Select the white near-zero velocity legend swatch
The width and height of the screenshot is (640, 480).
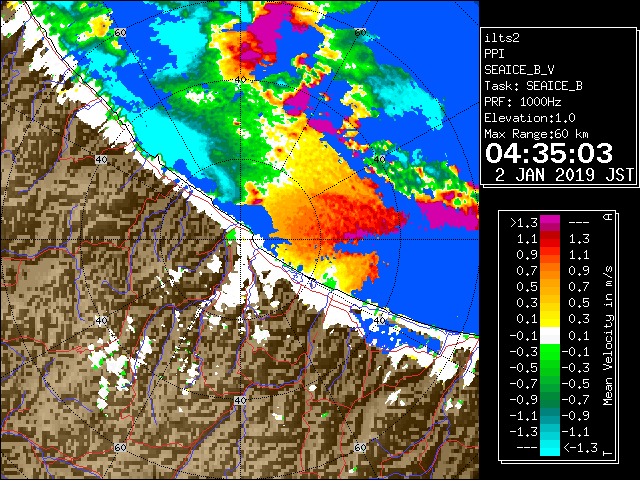(550, 336)
